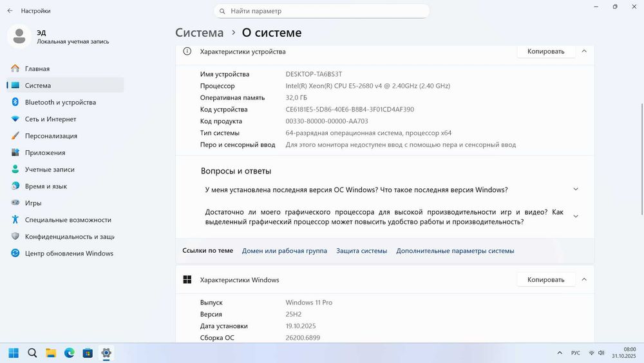
Task: Click the Приложения apps icon
Action: (x=15, y=153)
